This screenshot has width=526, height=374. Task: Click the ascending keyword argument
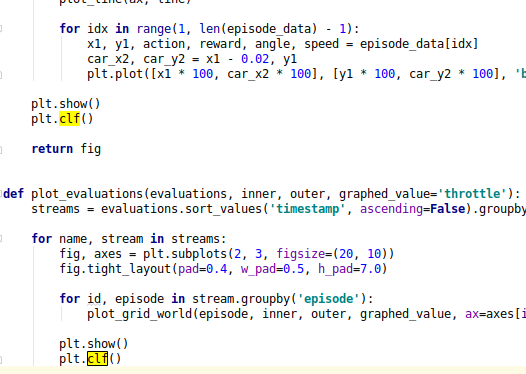391,209
